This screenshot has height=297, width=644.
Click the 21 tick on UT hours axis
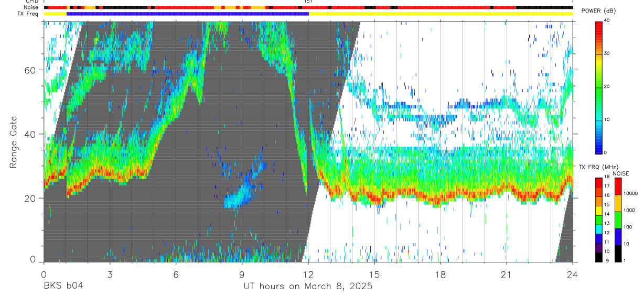coord(507,274)
